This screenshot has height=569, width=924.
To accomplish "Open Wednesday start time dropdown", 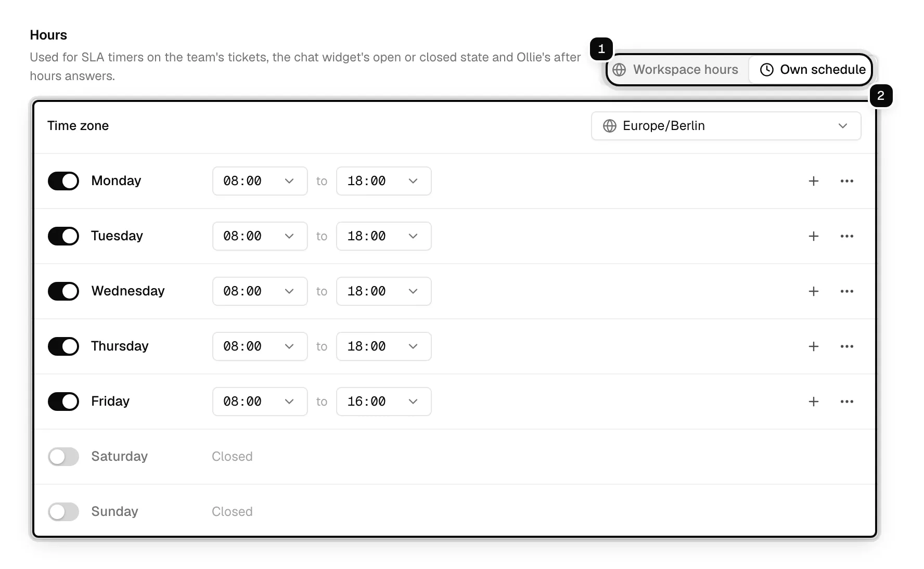I will pyautogui.click(x=260, y=291).
